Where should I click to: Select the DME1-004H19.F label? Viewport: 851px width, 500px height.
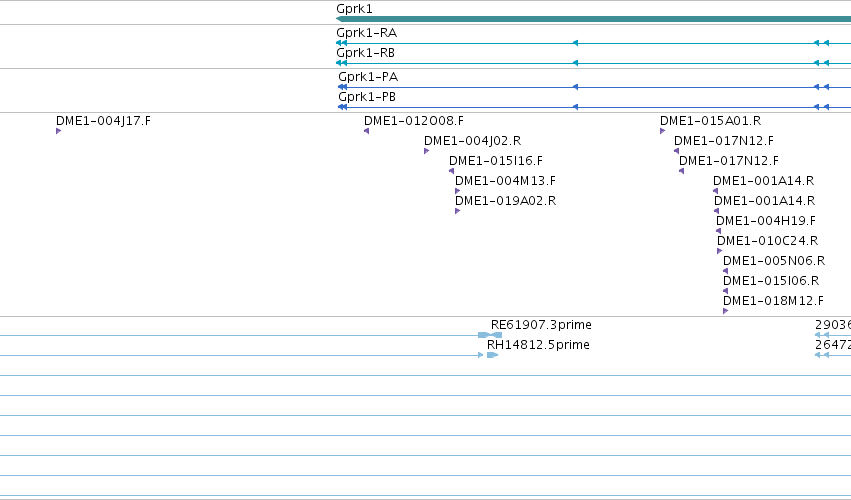[x=766, y=221]
